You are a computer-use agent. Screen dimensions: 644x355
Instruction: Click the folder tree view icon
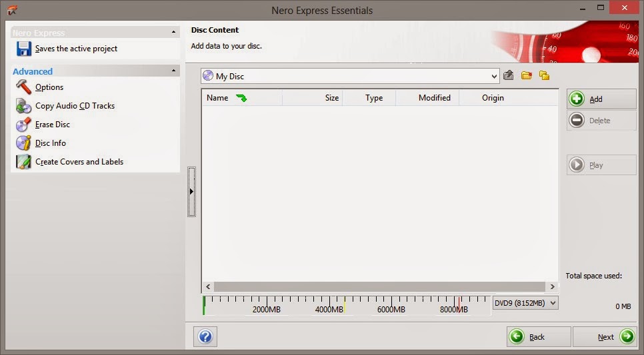coord(544,75)
